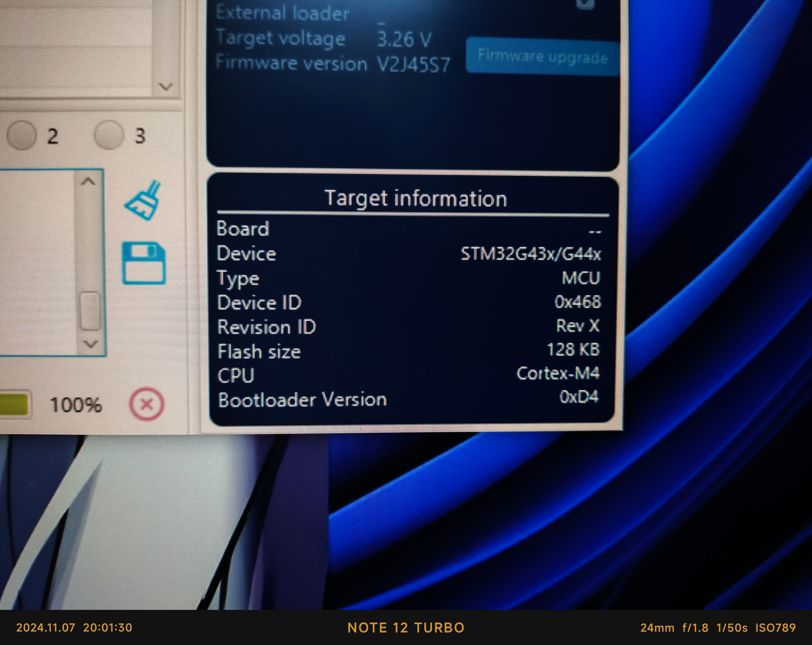Cancel the operation with the red X icon
This screenshot has height=645, width=812.
click(147, 404)
